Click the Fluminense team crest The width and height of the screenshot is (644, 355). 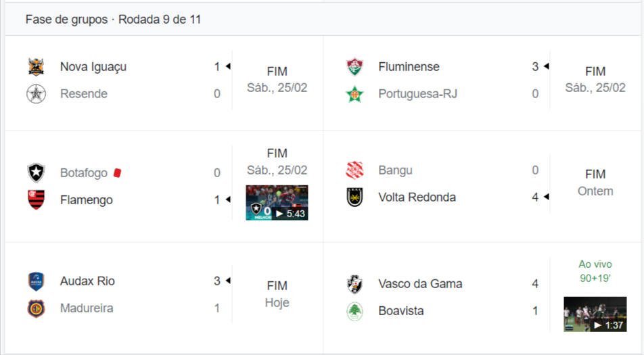click(354, 67)
